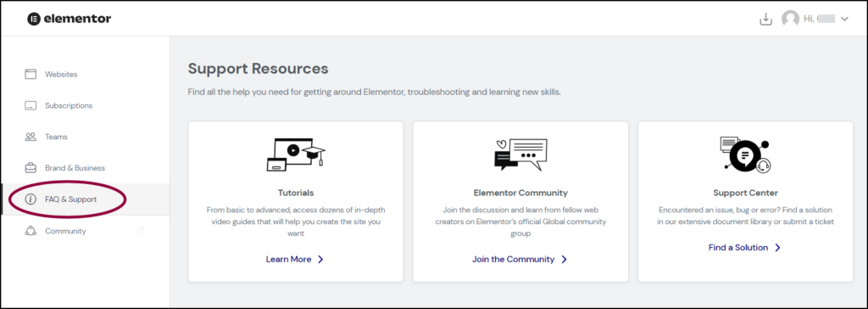
Task: Click the chevron arrow next to Learn More
Action: tap(320, 259)
